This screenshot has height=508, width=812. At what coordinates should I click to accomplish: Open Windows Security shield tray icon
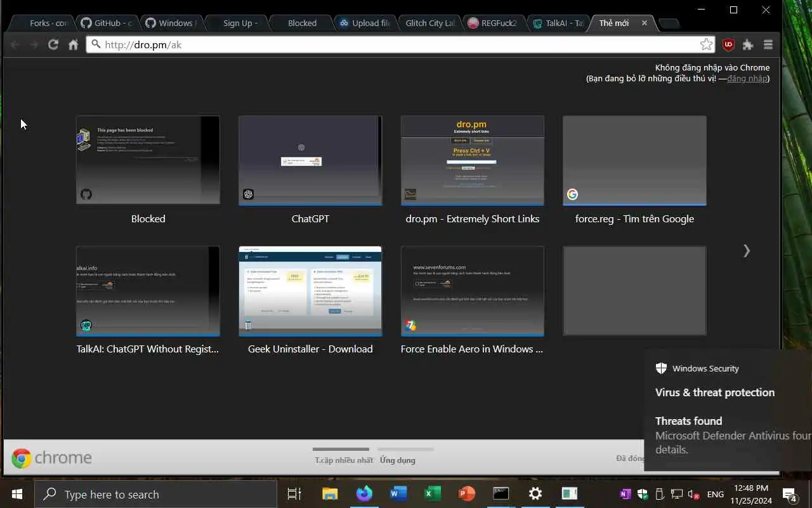pos(643,494)
